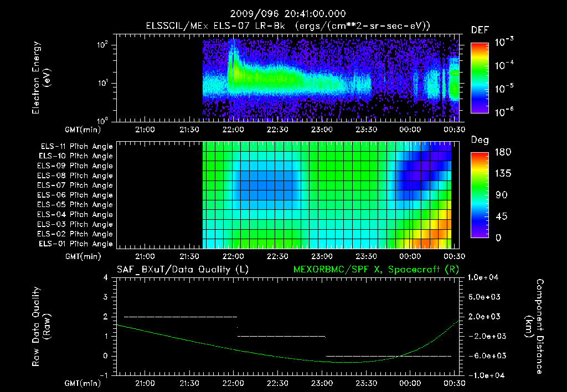Click the green spacecraft orbit curve
Image resolution: width=567 pixels, height=392 pixels.
(x=287, y=357)
